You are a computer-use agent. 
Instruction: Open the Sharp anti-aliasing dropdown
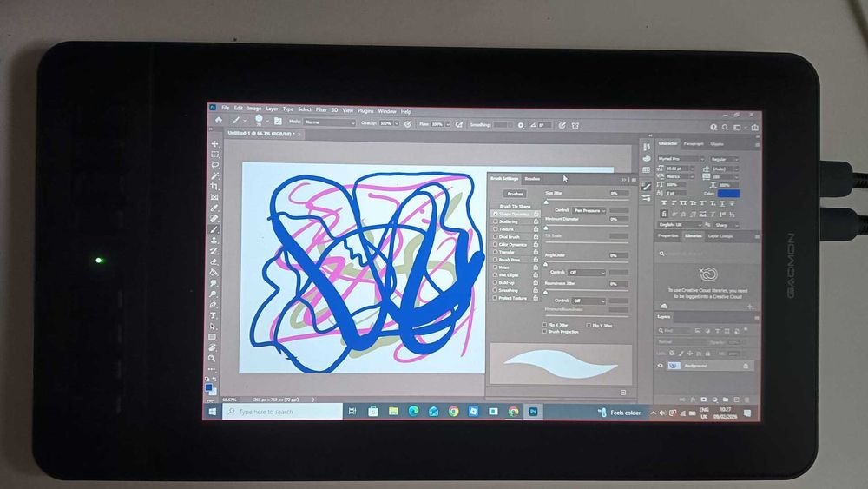pos(727,226)
